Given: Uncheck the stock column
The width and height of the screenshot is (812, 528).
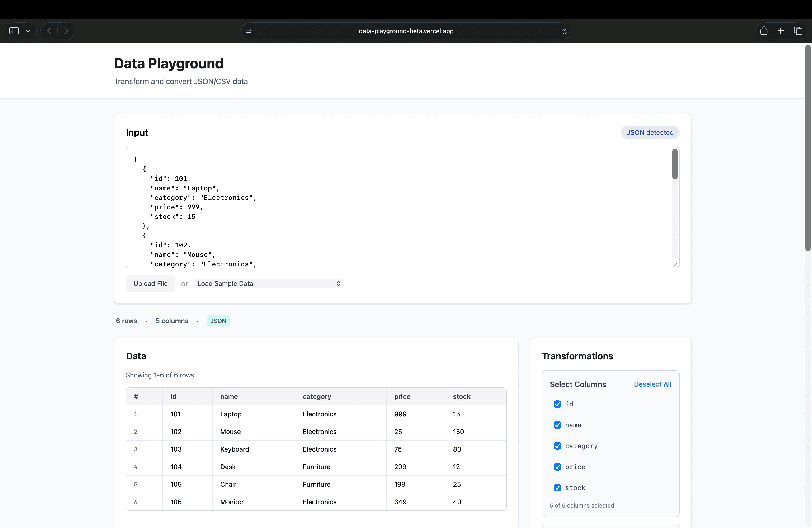Looking at the screenshot, I should (x=557, y=488).
